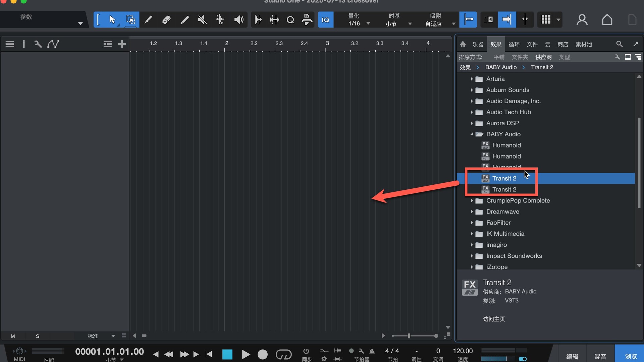Viewport: 644px width, 362px height.
Task: Select the Bend tool
Action: click(x=220, y=20)
